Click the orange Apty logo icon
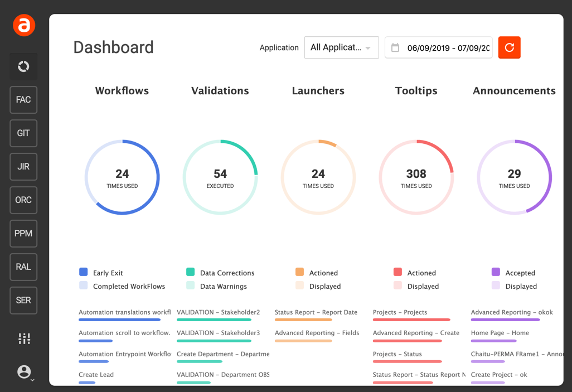The image size is (572, 392). 24,26
